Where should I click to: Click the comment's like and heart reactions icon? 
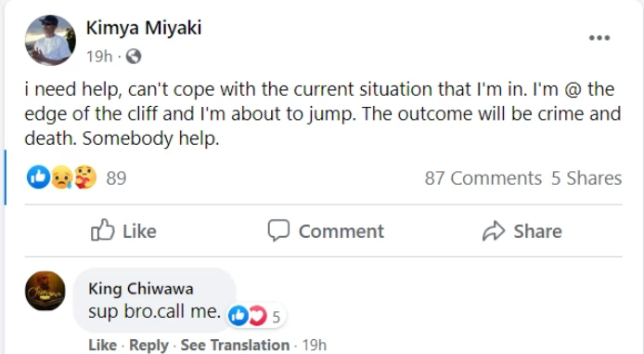248,316
